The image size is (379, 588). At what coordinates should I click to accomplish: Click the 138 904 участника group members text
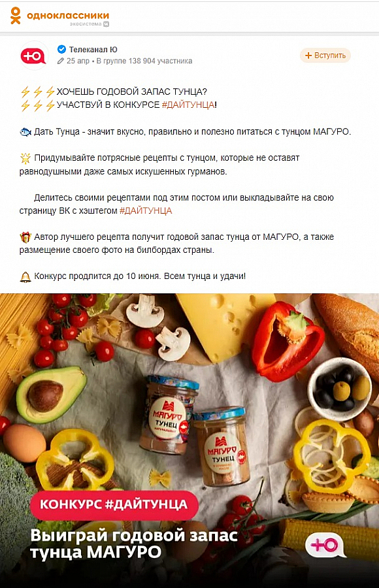pyautogui.click(x=160, y=61)
